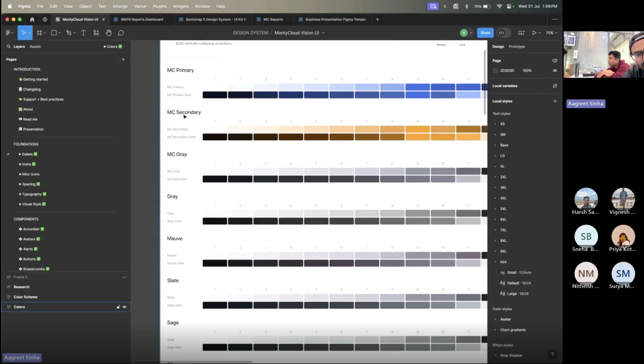Hide the Colors layer eye icon
The height and width of the screenshot is (364, 644).
point(124,307)
